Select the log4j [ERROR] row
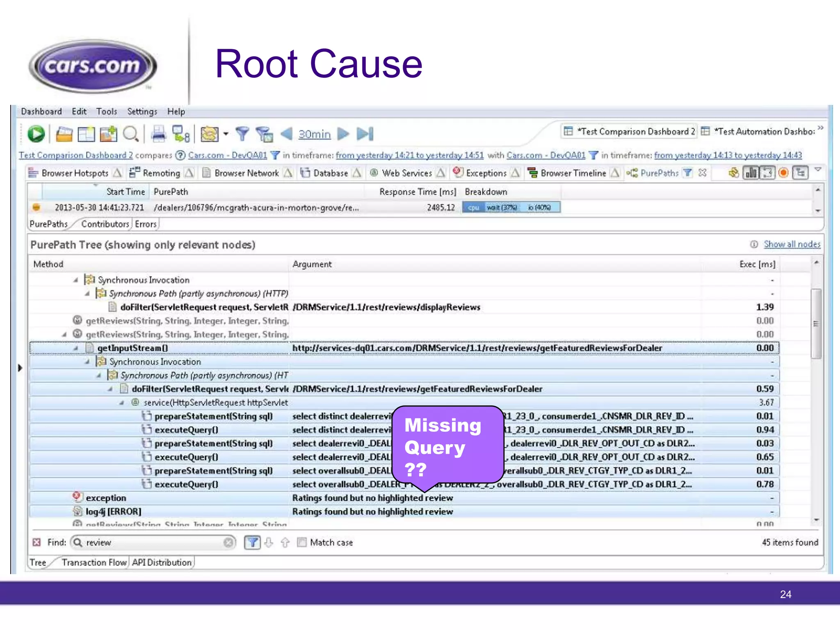The width and height of the screenshot is (840, 630). (404, 511)
